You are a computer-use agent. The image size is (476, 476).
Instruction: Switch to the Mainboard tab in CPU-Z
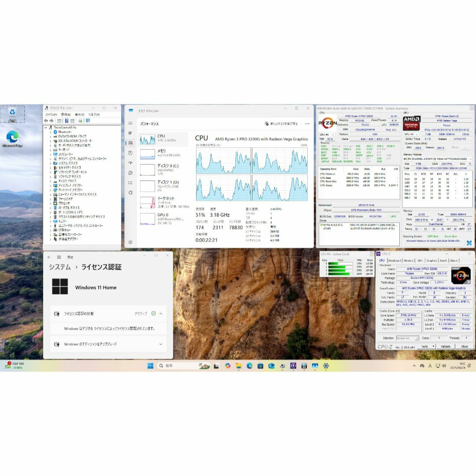[394, 260]
